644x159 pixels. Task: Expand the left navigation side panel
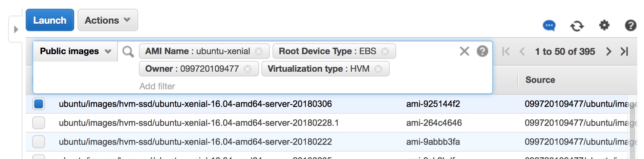(x=16, y=29)
